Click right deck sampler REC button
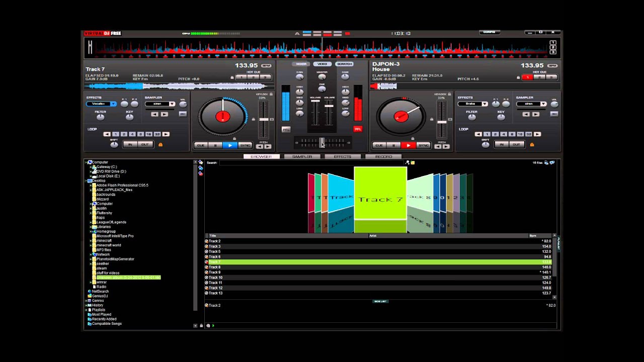Screen dimensions: 644x362 pos(554,114)
